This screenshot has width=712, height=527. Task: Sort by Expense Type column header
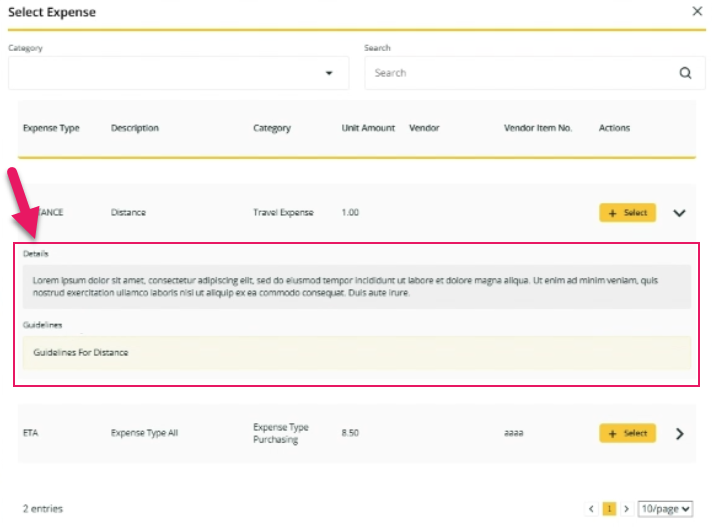51,128
